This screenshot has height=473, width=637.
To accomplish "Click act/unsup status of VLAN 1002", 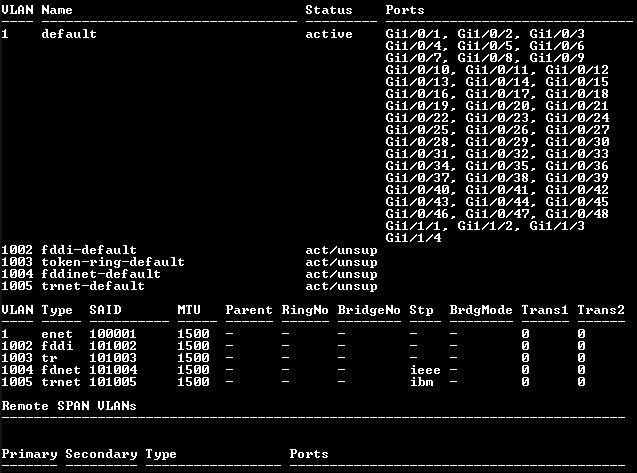I will [x=341, y=250].
